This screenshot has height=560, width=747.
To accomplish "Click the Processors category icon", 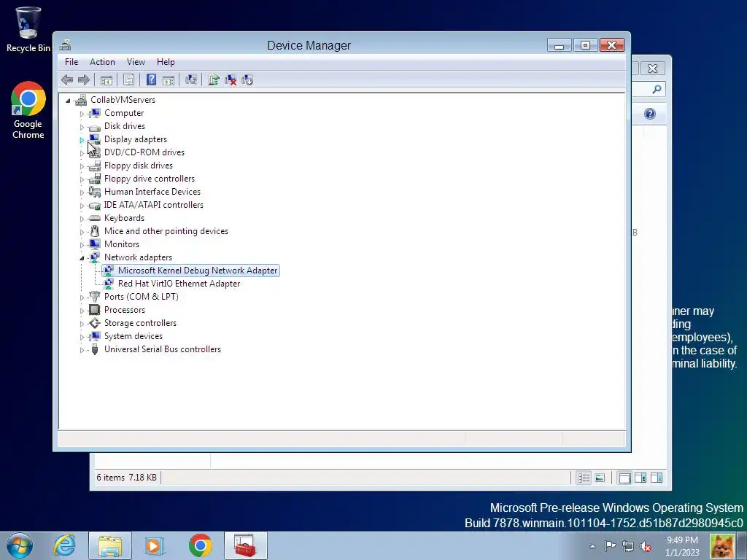I will coord(95,309).
